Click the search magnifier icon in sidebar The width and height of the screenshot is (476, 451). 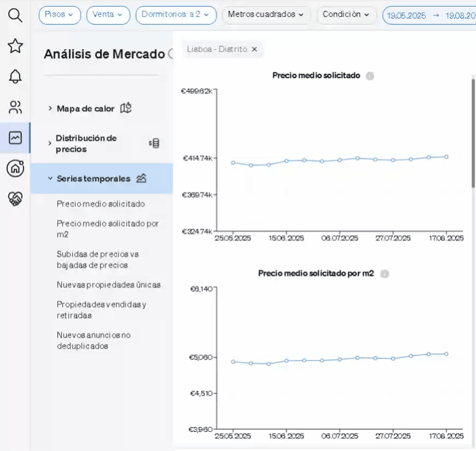click(15, 16)
